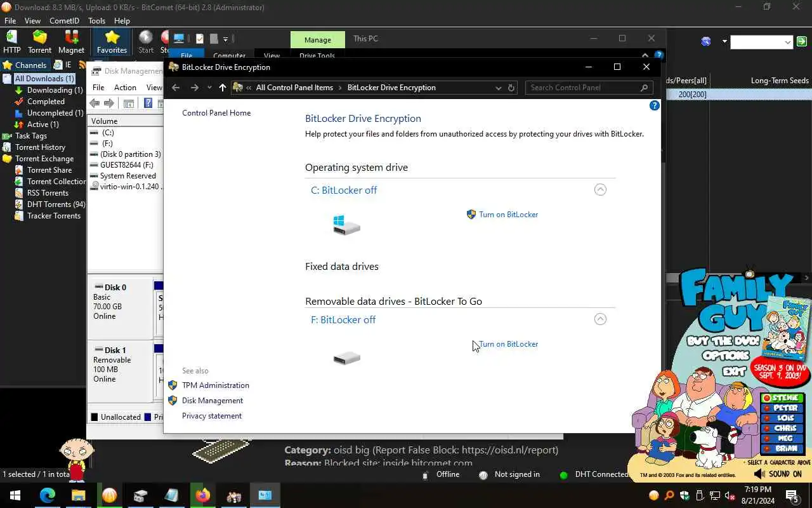Select MEG in the Family Guy widget

click(782, 439)
